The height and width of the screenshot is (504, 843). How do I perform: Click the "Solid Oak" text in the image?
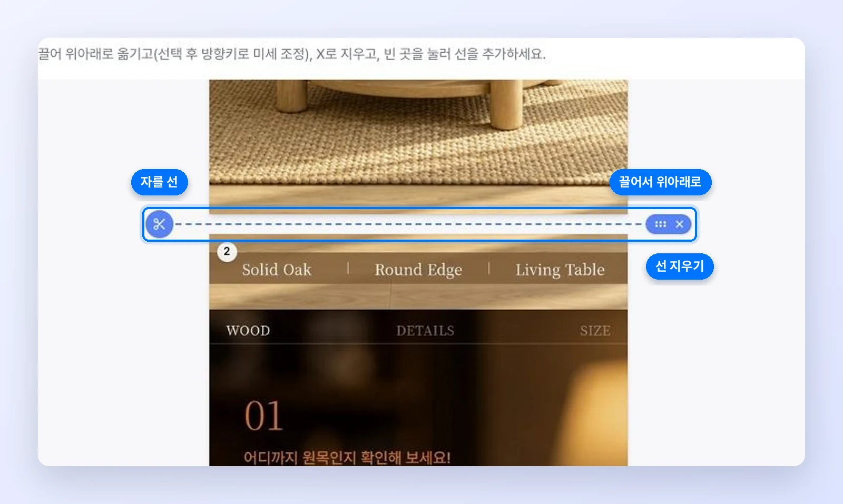pyautogui.click(x=277, y=270)
